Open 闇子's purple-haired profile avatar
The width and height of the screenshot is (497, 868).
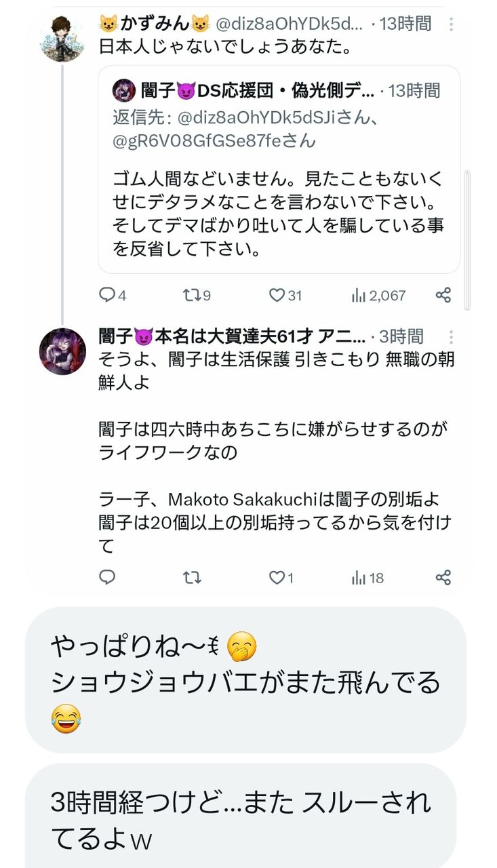click(x=62, y=351)
